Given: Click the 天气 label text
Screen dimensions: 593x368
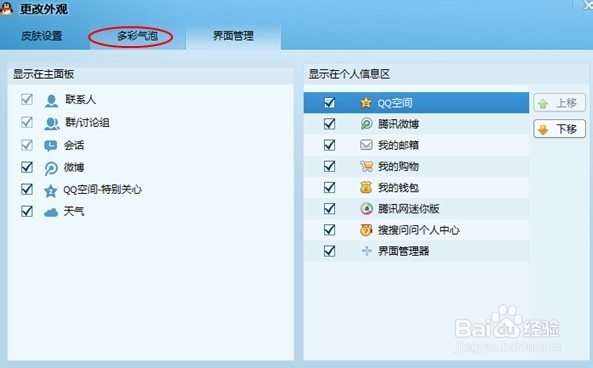Looking at the screenshot, I should tap(74, 211).
